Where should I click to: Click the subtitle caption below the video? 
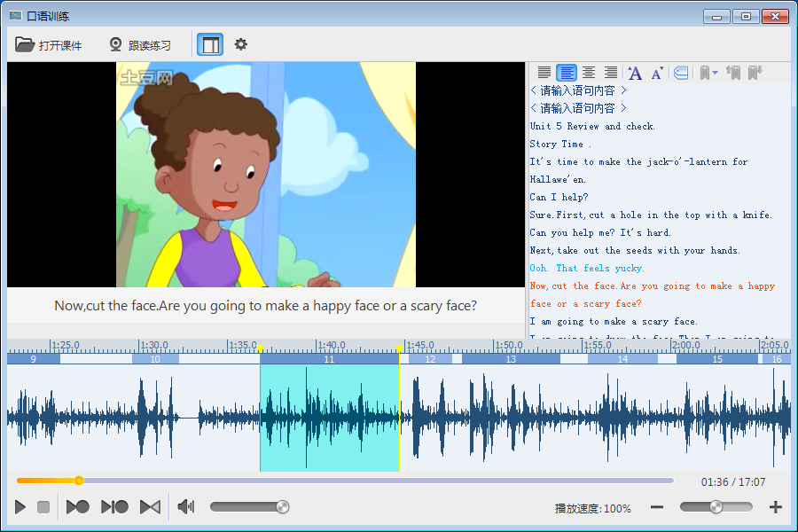coord(266,305)
